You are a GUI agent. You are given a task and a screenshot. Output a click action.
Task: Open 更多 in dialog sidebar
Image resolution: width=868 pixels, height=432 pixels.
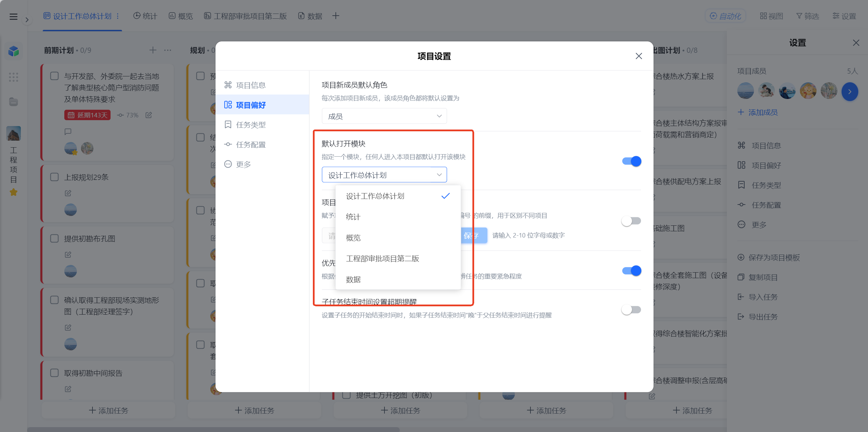262,164
